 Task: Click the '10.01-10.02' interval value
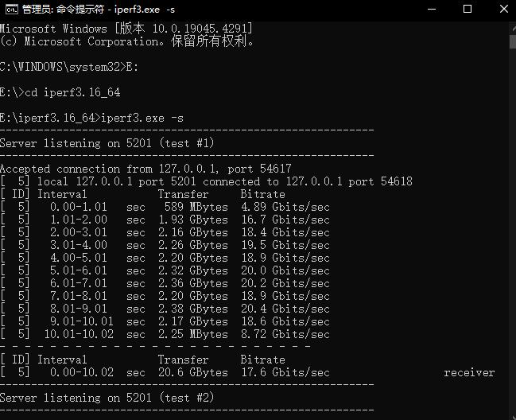coord(79,334)
